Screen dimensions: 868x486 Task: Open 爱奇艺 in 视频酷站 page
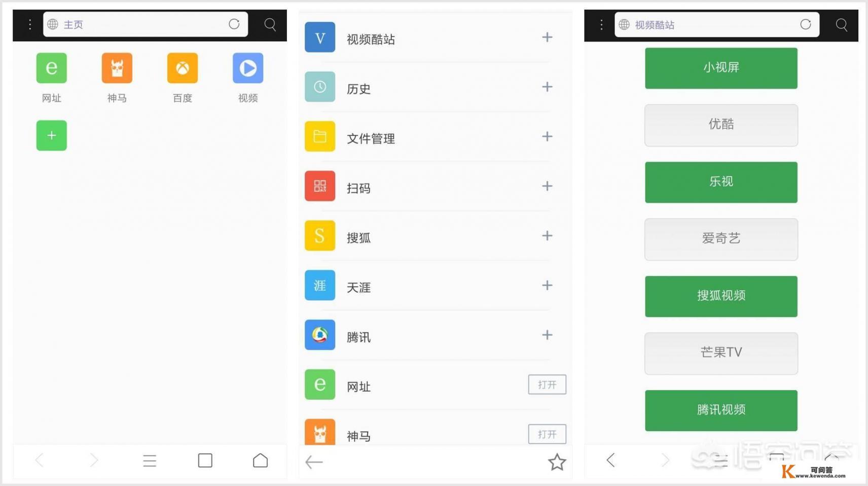coord(721,239)
